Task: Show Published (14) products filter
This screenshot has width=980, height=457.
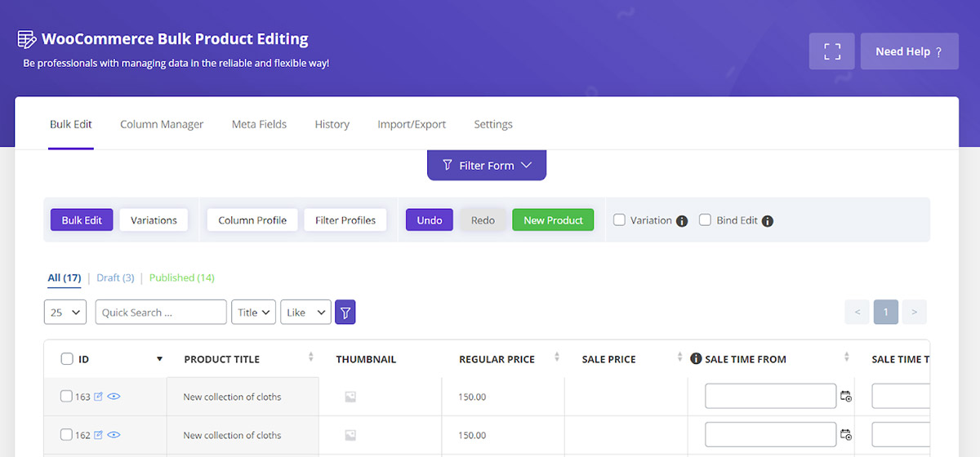Action: (x=182, y=277)
